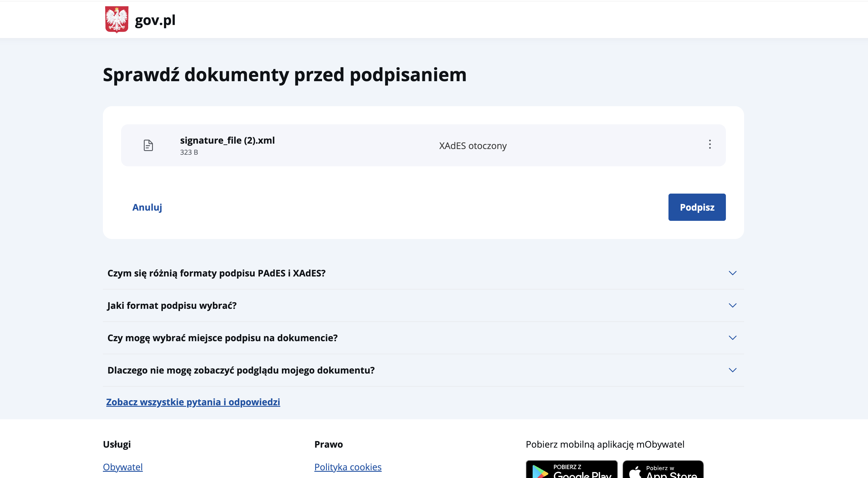Click the signature_file (2).xml file name
Viewport: 868px width, 478px height.
tap(227, 141)
